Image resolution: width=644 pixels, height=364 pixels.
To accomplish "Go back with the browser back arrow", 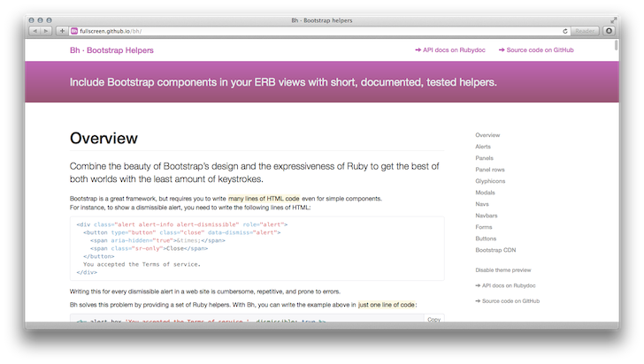I will click(34, 31).
